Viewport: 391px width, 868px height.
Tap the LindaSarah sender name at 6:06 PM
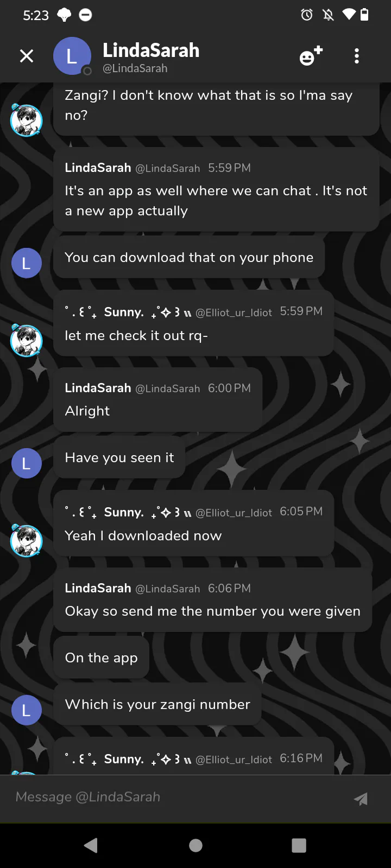point(98,588)
